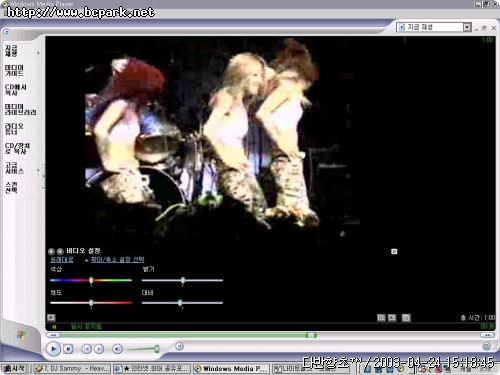Screen dimensions: 500x375
Task: Adjust the 색상 hue slider
Action: 91,280
